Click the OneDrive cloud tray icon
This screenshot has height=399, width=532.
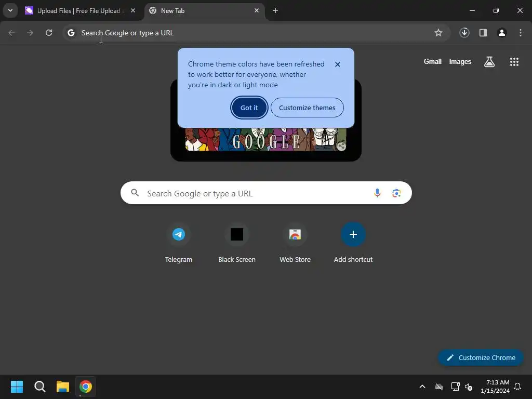(439, 387)
